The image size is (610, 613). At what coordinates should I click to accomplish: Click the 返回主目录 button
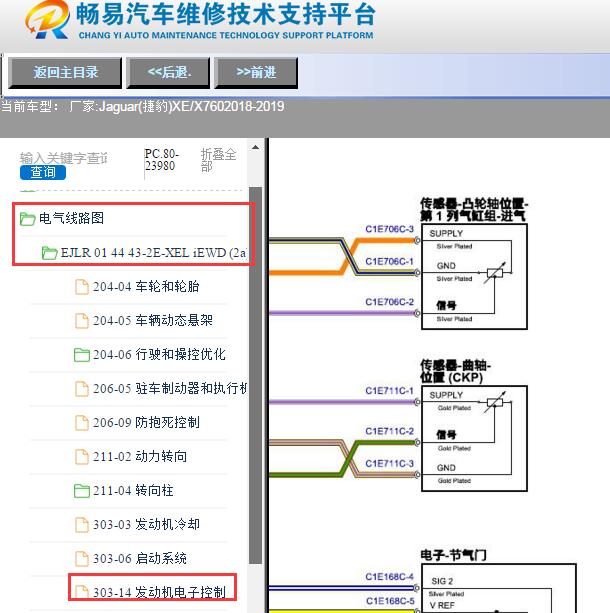(x=65, y=72)
